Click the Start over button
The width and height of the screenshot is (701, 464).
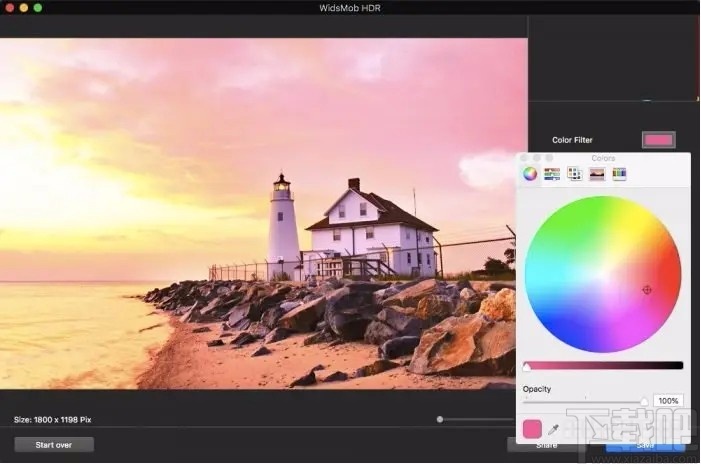54,445
